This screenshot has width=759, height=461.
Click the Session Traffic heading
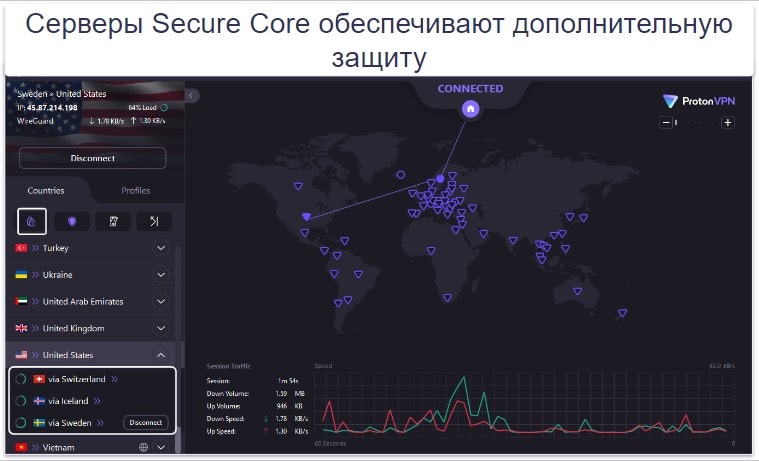[228, 366]
